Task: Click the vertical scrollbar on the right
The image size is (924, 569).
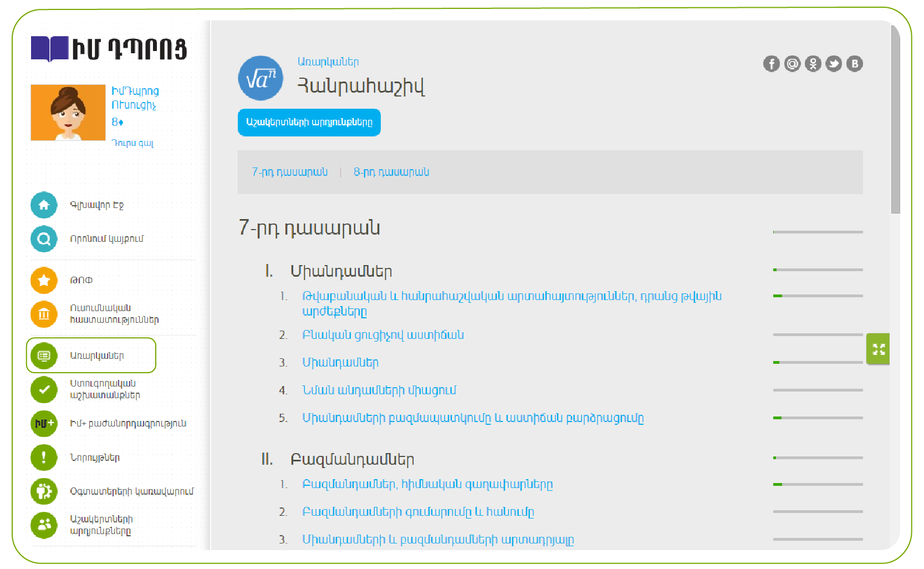Action: 895,119
